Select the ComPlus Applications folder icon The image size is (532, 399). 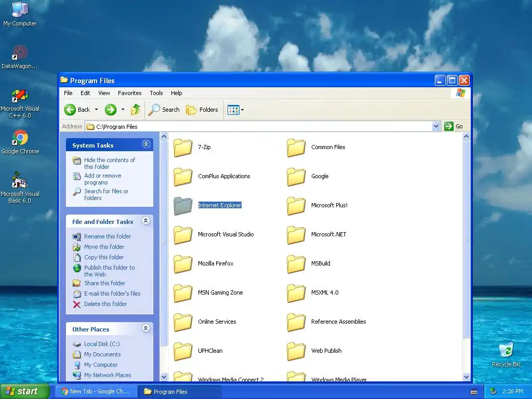[x=183, y=177]
